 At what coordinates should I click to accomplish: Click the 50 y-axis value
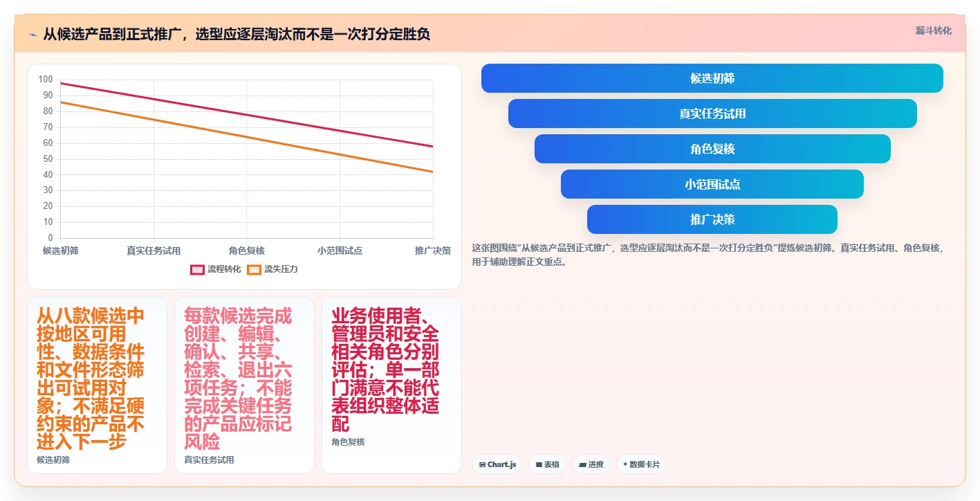pos(48,158)
